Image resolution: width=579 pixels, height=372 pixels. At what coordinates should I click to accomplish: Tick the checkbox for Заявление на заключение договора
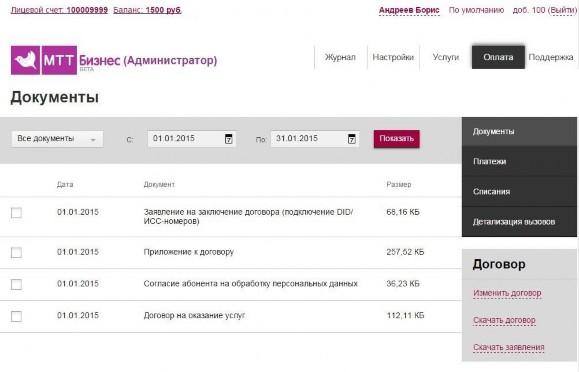16,213
